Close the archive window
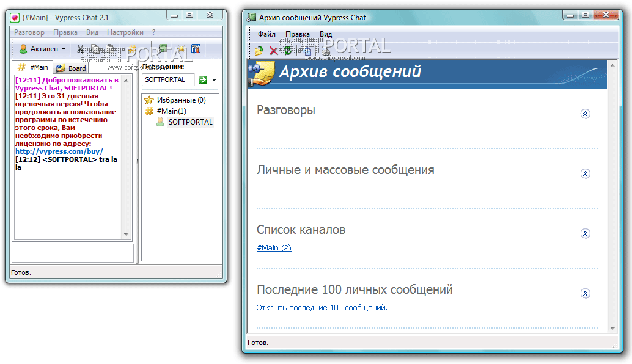The width and height of the screenshot is (632, 364). (606, 15)
